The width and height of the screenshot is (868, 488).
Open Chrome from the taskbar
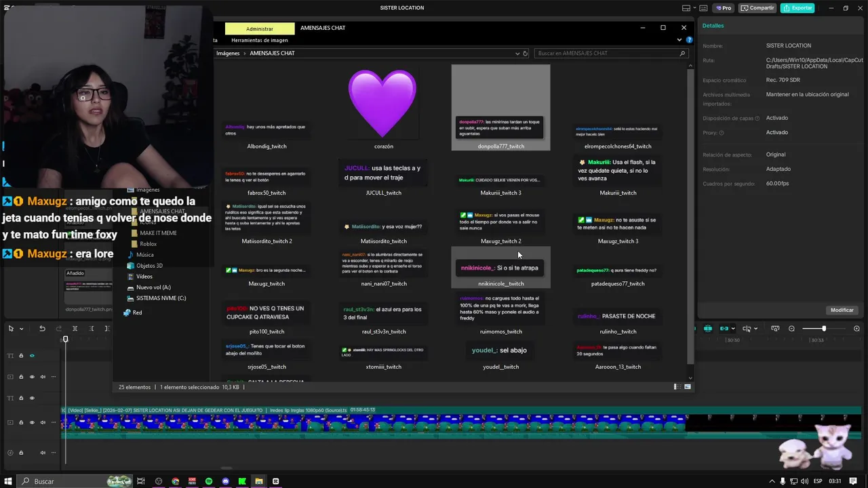(x=176, y=481)
